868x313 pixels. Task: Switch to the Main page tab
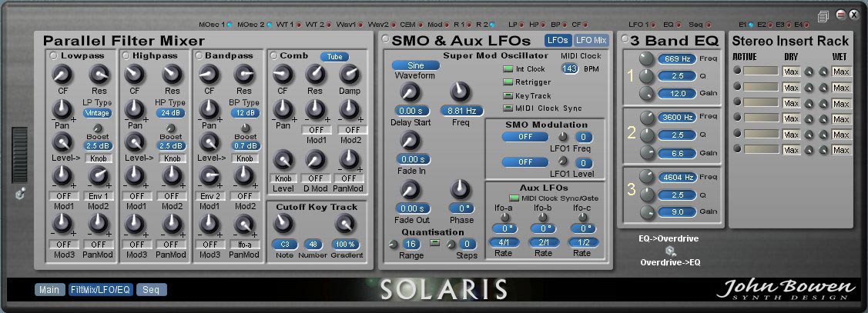pyautogui.click(x=49, y=290)
